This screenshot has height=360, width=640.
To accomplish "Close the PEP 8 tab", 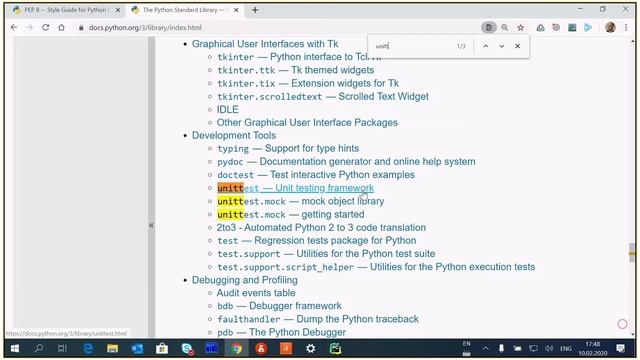I will pos(118,10).
